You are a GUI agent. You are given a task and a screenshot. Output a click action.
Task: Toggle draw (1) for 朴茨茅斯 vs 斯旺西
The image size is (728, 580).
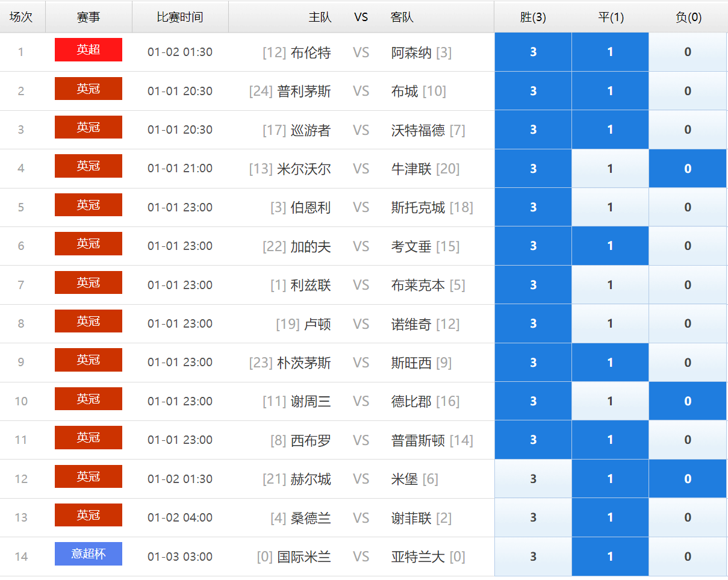(610, 363)
